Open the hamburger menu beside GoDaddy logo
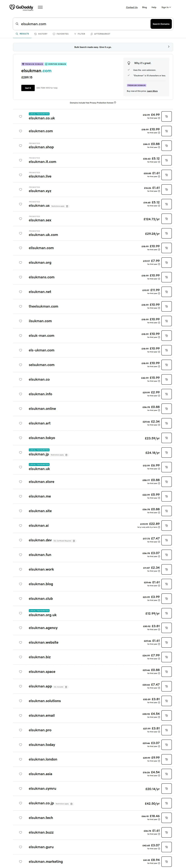The width and height of the screenshot is (186, 868). point(40,7)
